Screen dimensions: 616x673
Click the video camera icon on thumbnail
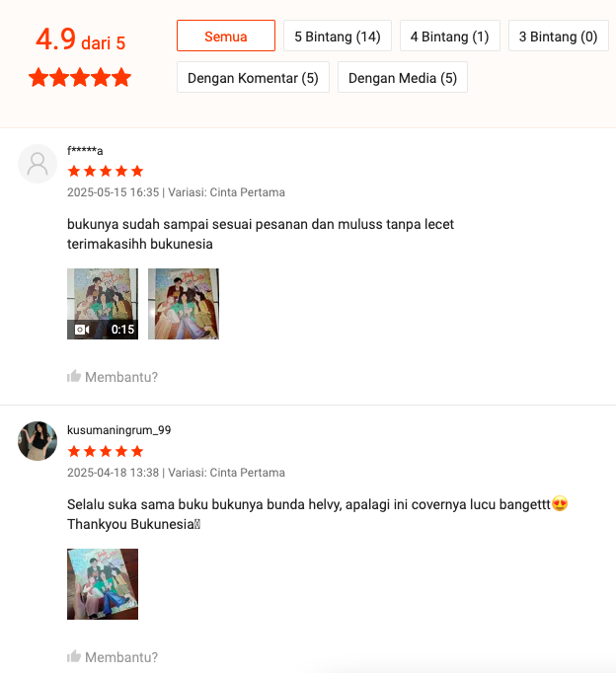[82, 330]
